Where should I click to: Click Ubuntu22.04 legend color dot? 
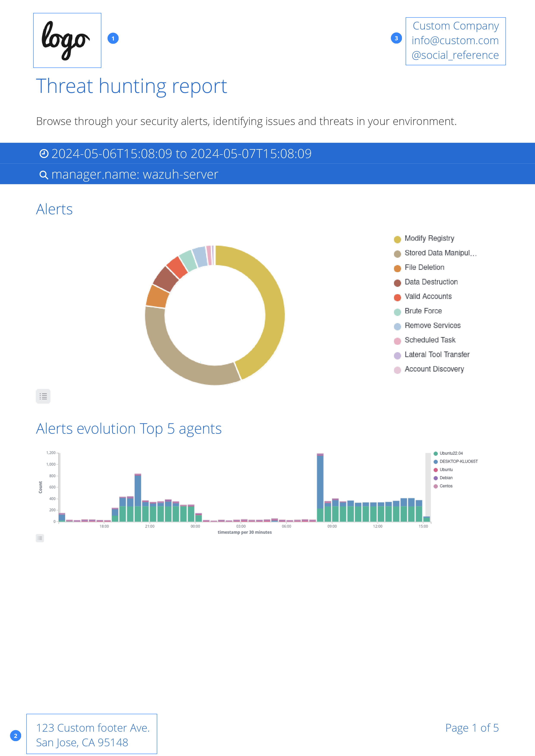coord(436,453)
